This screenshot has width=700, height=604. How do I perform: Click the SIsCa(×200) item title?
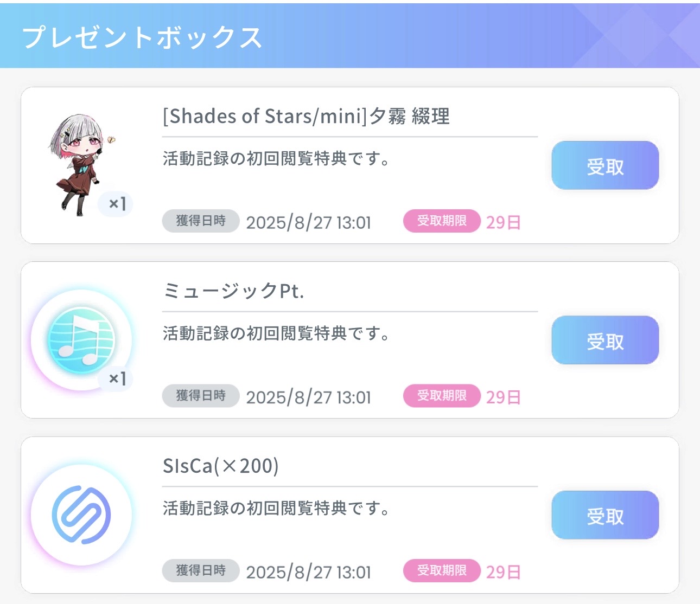click(221, 466)
